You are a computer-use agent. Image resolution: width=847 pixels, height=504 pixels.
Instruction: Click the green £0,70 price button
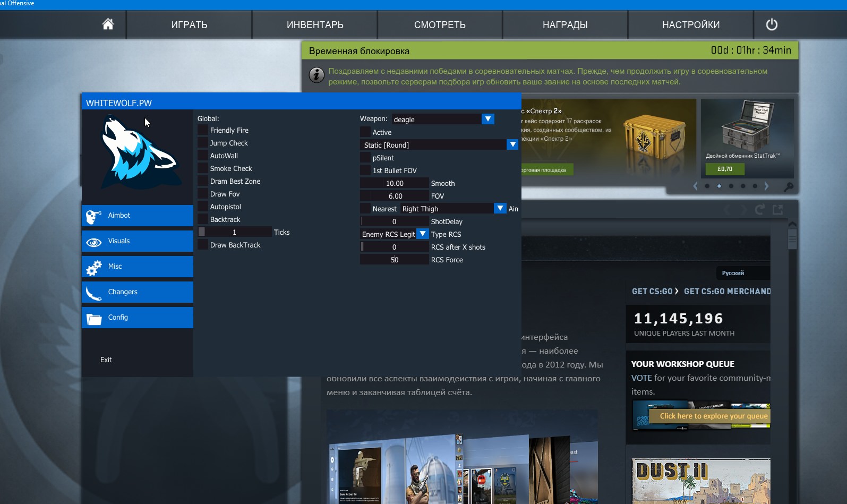[724, 169]
